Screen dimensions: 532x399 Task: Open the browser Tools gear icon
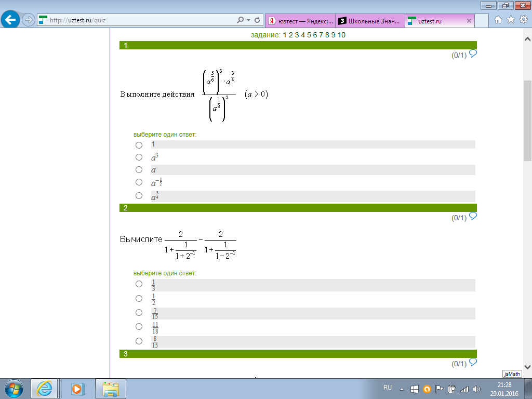pyautogui.click(x=523, y=20)
